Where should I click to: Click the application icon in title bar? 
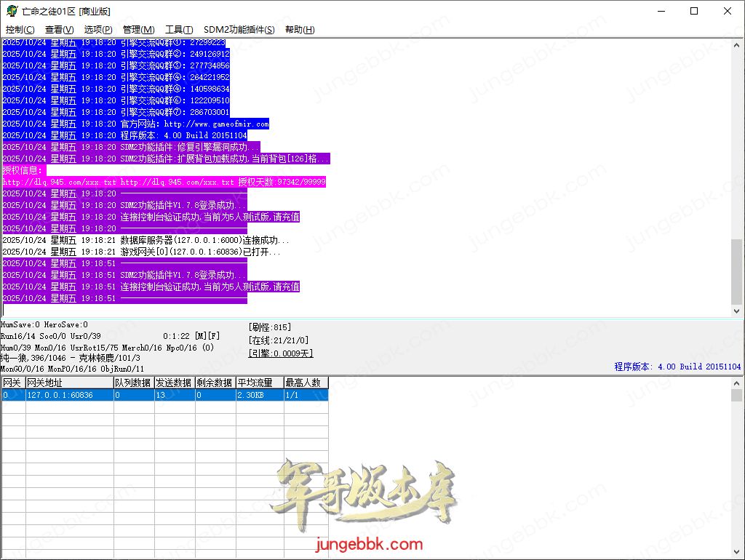pos(12,11)
